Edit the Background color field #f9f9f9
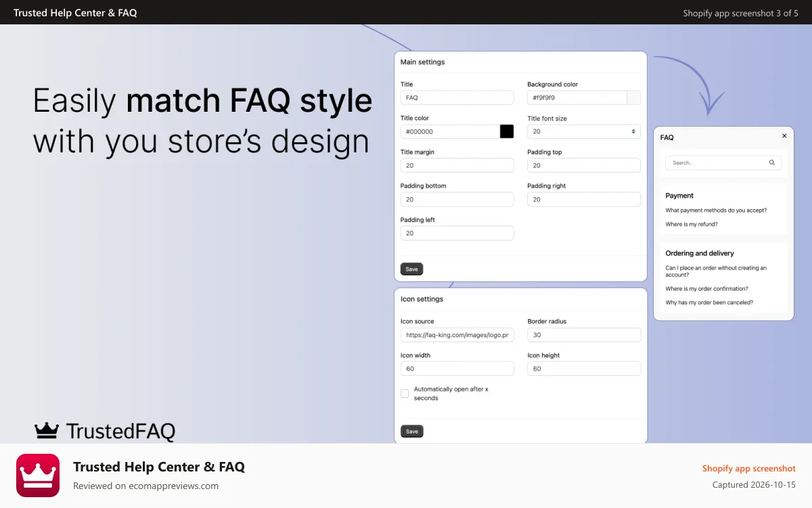 click(x=577, y=98)
